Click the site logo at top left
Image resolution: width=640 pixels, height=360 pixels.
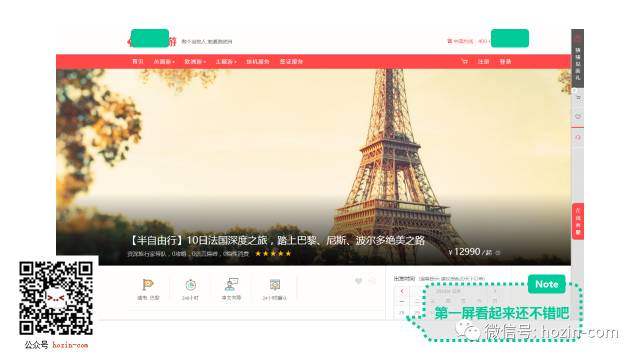(x=152, y=40)
